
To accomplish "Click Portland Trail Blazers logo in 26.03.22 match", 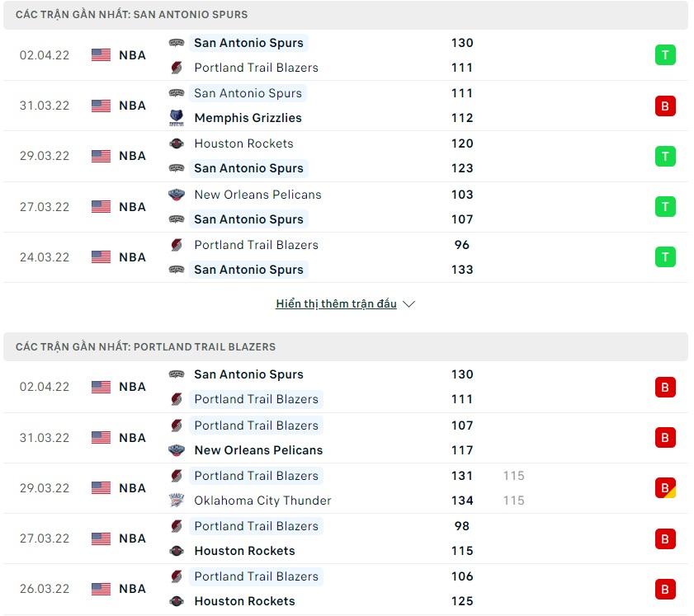I will point(177,576).
